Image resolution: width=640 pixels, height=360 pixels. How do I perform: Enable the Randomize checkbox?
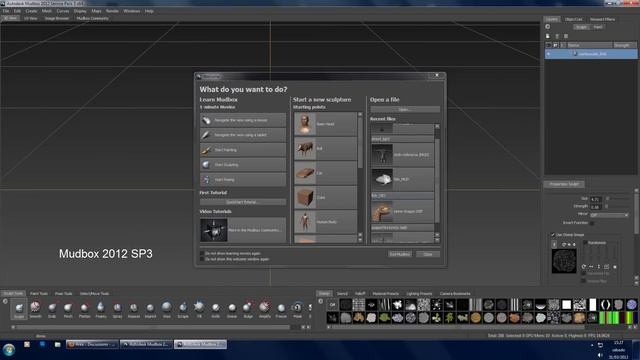(x=585, y=242)
